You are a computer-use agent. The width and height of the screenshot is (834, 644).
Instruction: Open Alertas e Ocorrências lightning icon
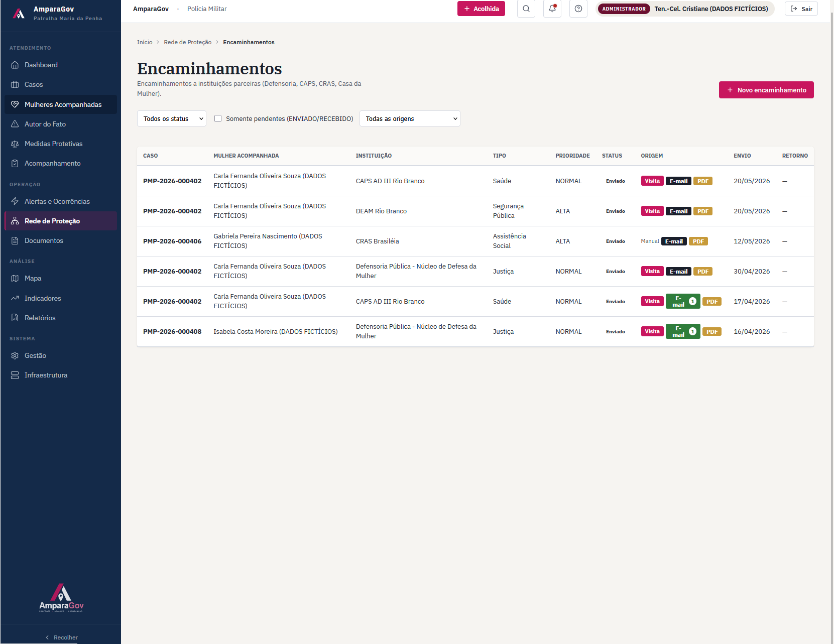coord(15,201)
